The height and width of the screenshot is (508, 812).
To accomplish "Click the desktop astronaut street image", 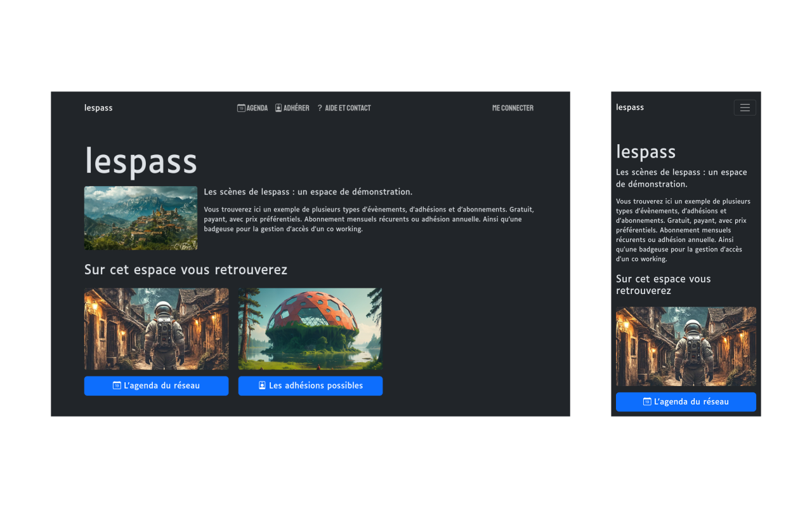I will [156, 329].
